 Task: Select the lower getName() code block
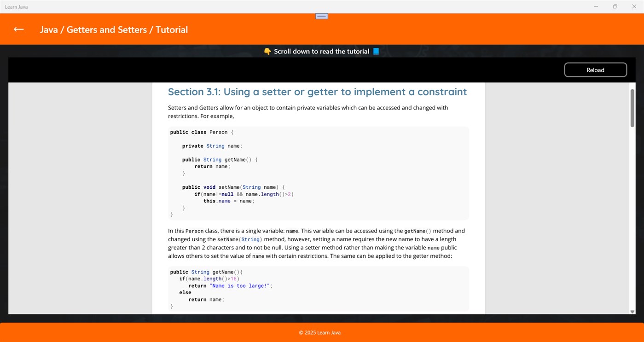[318, 288]
